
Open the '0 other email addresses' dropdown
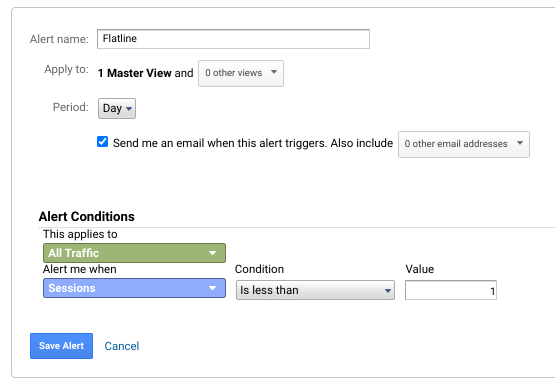(x=464, y=144)
